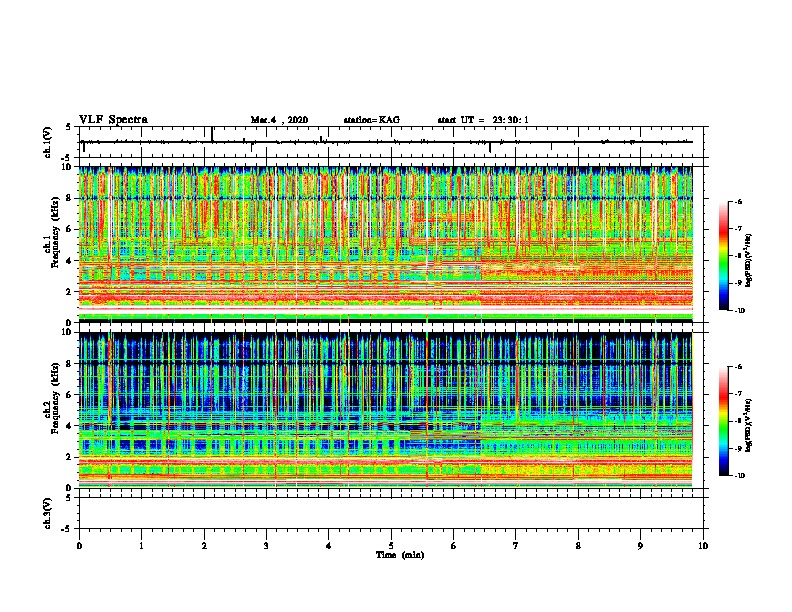792x612 pixels.
Task: Click the ch.1 color scale log(PSD) unit label
Action: [749, 260]
